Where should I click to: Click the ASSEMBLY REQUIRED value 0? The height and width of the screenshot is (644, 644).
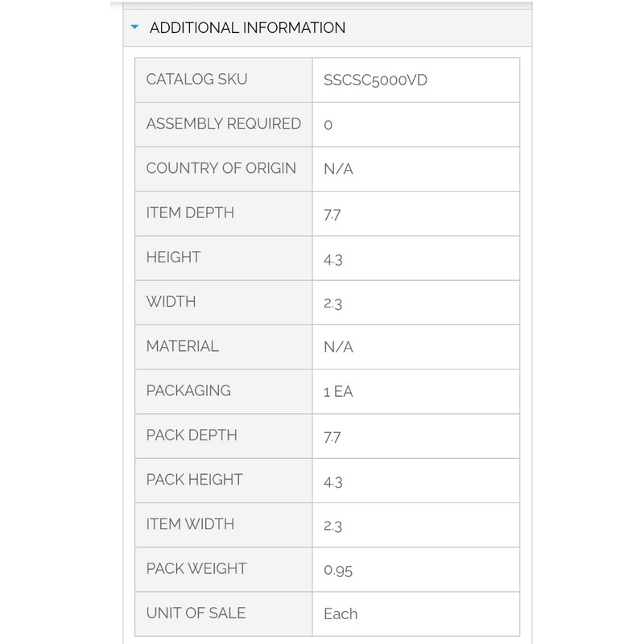(328, 125)
